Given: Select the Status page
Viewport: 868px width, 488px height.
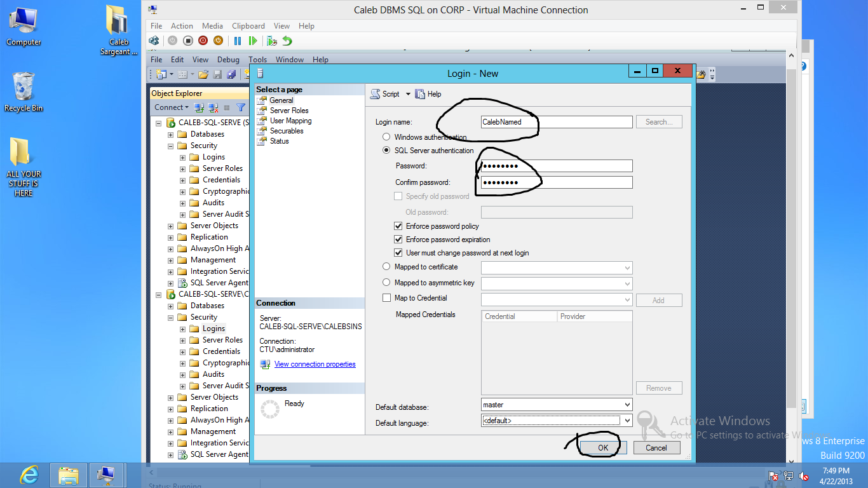Looking at the screenshot, I should (x=280, y=141).
